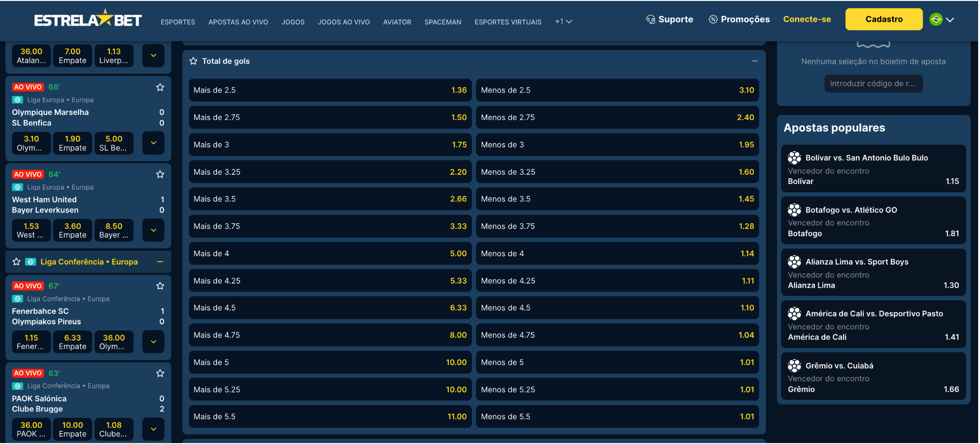Pick Menos de 5.25 at 1.01
This screenshot has height=444, width=980.
coord(617,390)
